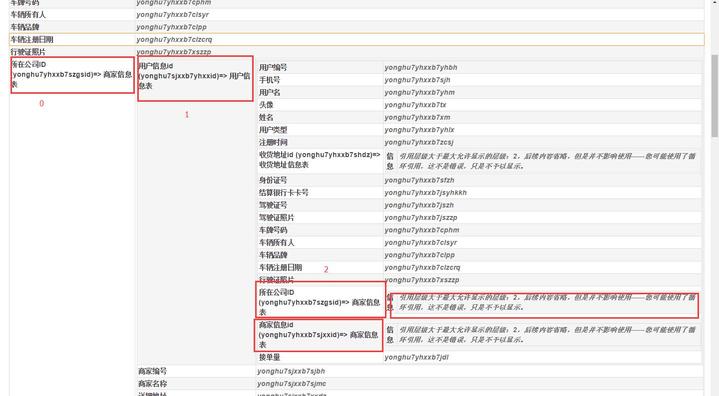The width and height of the screenshot is (719, 396).
Task: Click the 姓名 label cell
Action: (x=266, y=117)
